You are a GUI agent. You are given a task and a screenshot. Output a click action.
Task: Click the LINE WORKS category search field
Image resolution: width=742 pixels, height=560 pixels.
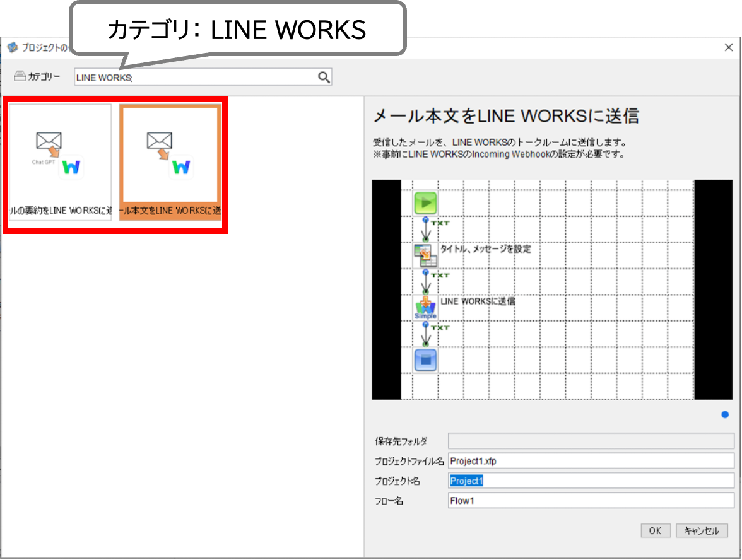click(203, 77)
